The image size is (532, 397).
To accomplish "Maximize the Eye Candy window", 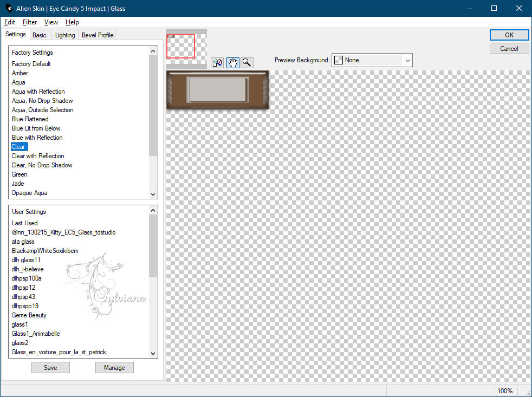I will click(494, 8).
